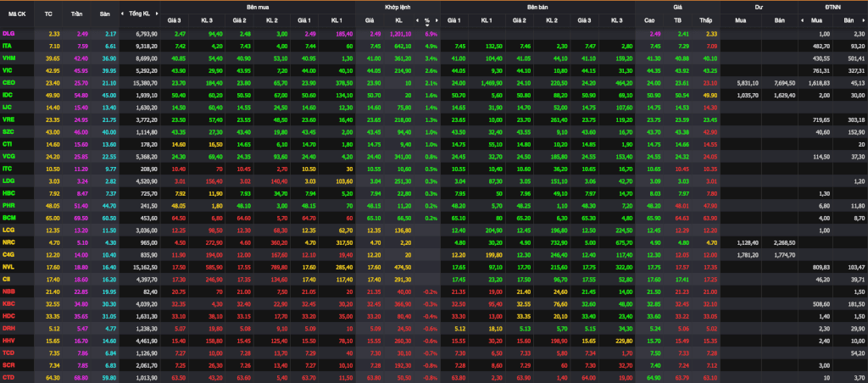
Task: Click Thấp column header under Giá
Action: click(704, 20)
